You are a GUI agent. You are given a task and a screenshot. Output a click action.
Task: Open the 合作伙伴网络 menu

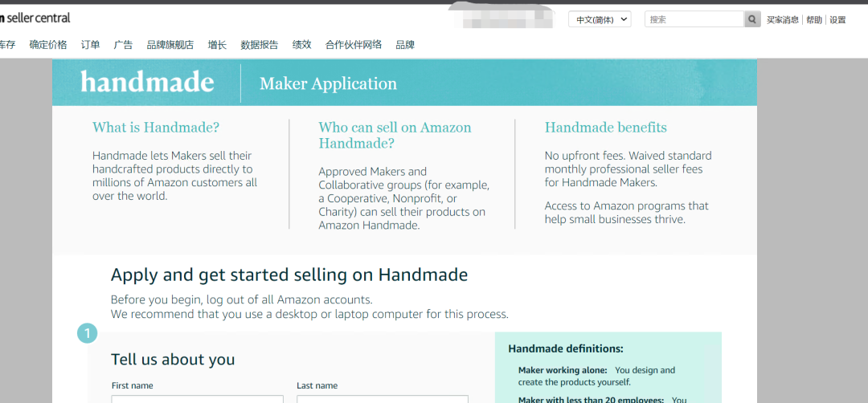pyautogui.click(x=354, y=45)
